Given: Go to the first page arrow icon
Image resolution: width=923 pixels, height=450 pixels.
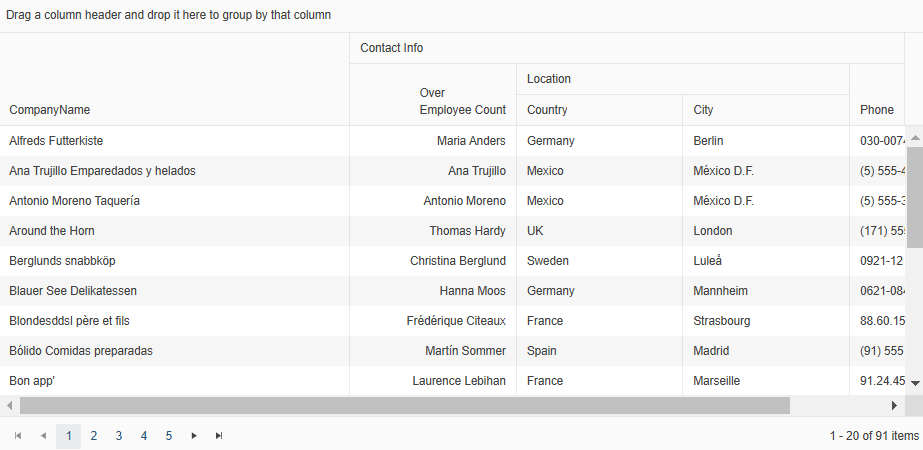Looking at the screenshot, I should click(18, 436).
